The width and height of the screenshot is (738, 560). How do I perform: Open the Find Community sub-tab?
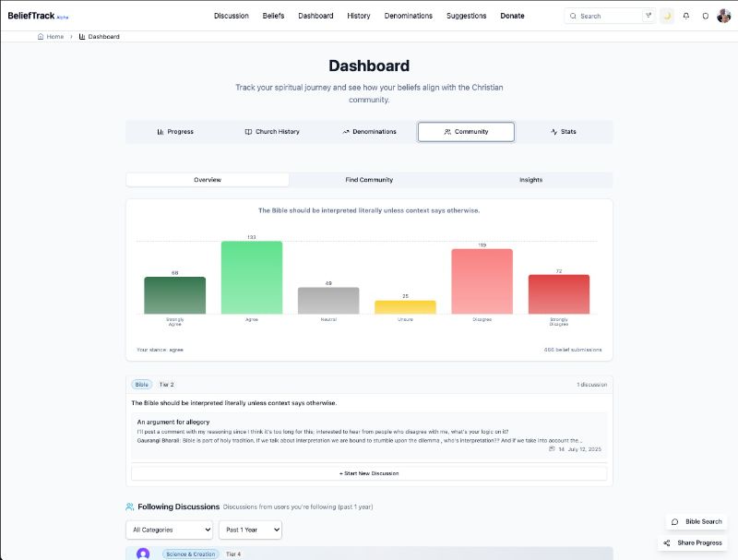[x=369, y=180]
